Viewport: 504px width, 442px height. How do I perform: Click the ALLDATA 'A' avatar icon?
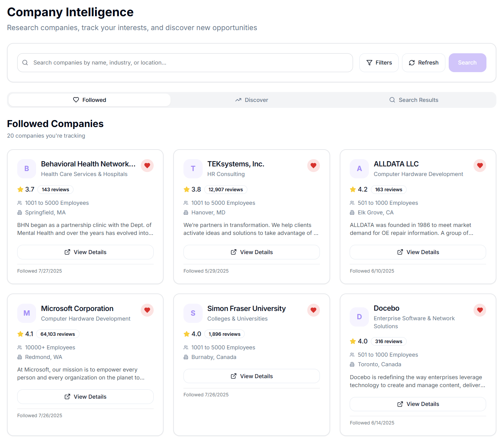359,169
